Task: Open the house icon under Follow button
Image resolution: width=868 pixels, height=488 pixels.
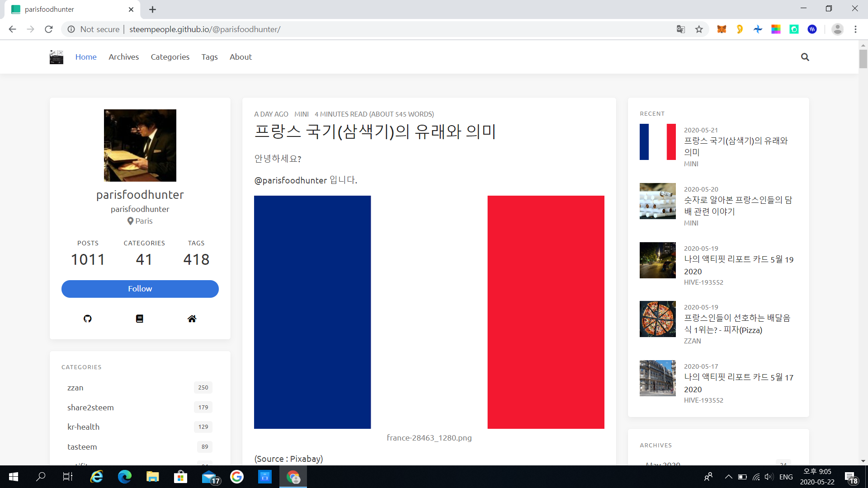Action: click(x=192, y=319)
